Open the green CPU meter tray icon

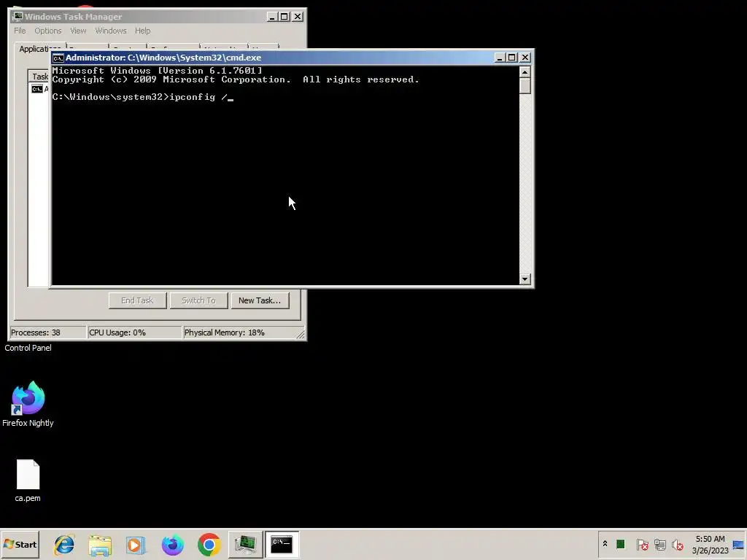click(620, 544)
